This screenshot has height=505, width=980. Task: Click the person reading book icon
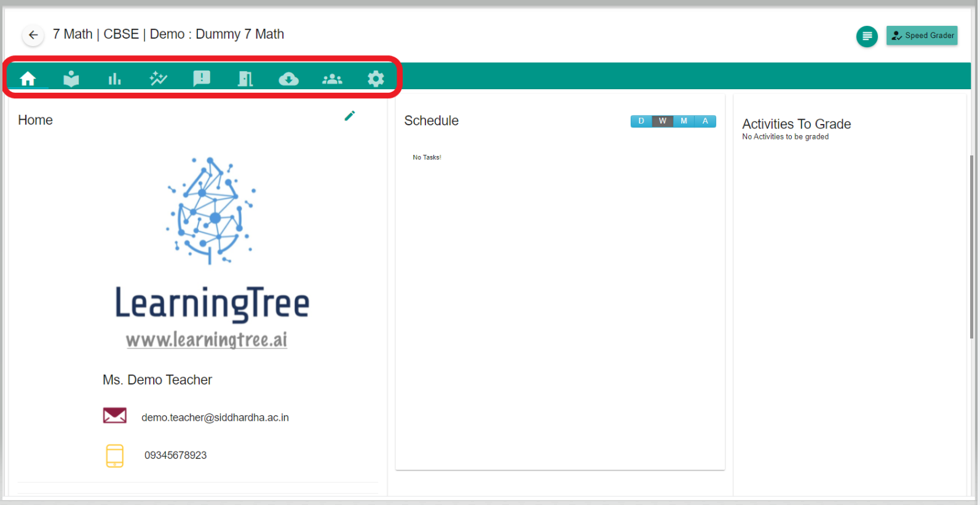pos(71,79)
